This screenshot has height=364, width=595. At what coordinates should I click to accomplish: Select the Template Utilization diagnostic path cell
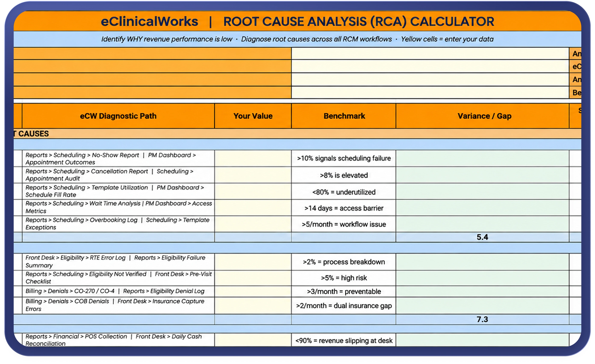pyautogui.click(x=118, y=191)
